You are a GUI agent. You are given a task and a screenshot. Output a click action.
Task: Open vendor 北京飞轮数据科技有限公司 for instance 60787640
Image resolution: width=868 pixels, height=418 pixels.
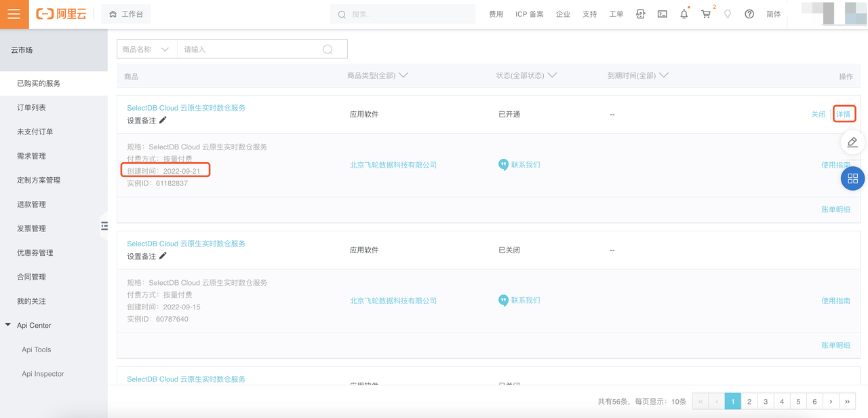point(393,301)
